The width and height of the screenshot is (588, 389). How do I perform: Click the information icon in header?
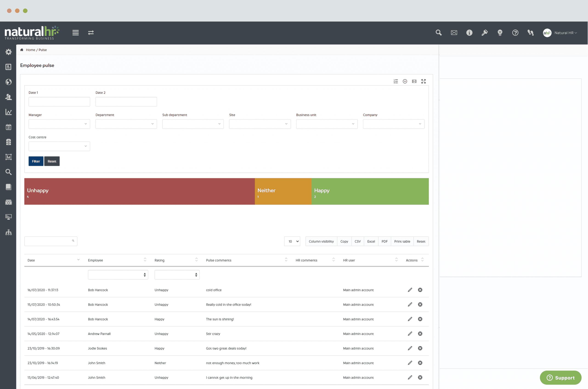[469, 33]
